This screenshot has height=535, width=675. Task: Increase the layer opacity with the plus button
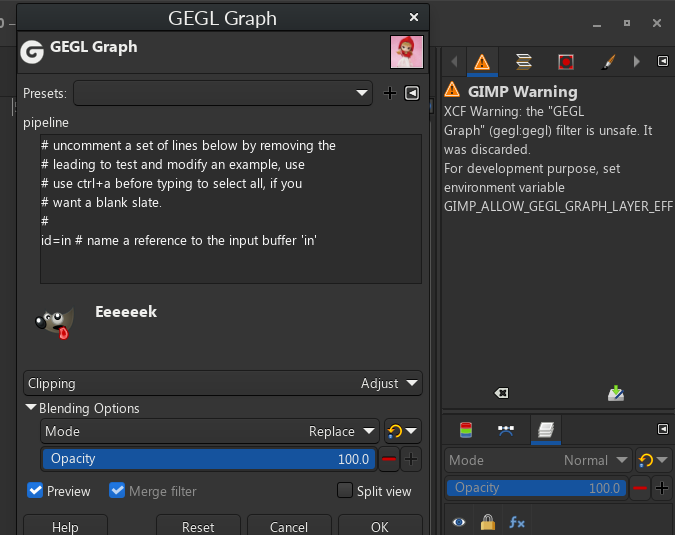pos(662,488)
